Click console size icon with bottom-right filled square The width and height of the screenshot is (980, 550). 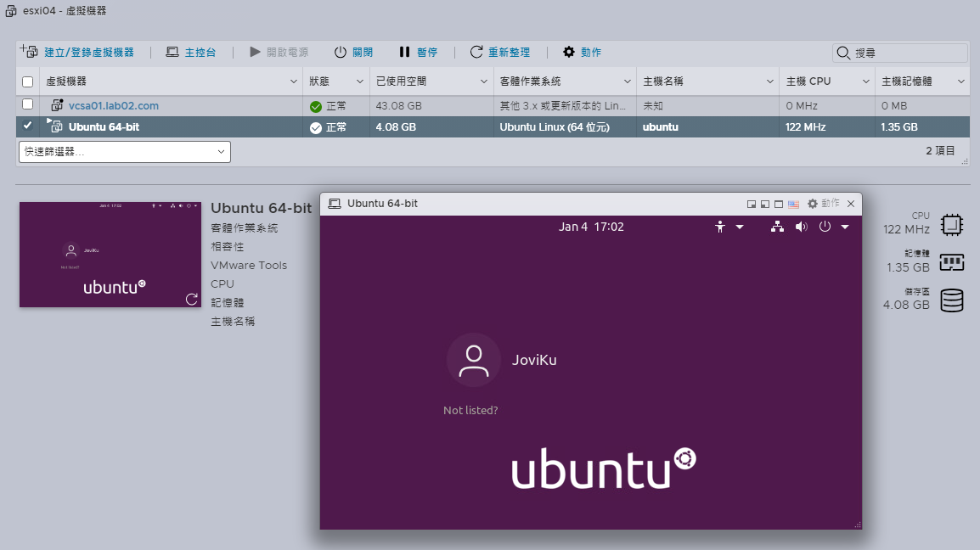coord(752,204)
